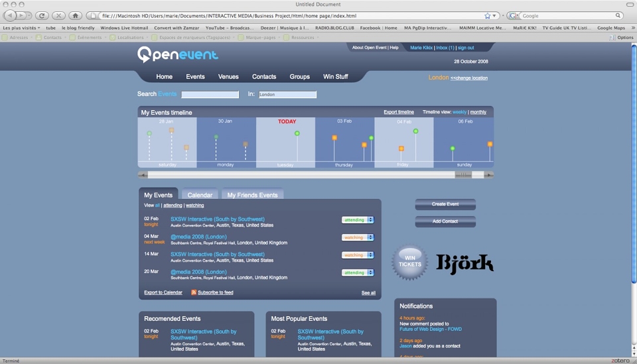Click the timeline scroll right arrow
The height and width of the screenshot is (364, 637).
click(489, 175)
